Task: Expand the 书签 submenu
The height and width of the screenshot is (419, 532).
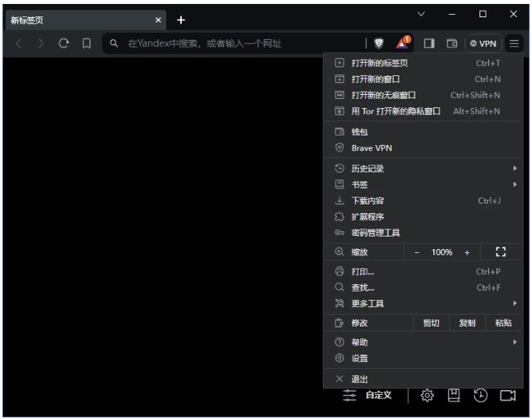Action: 423,185
